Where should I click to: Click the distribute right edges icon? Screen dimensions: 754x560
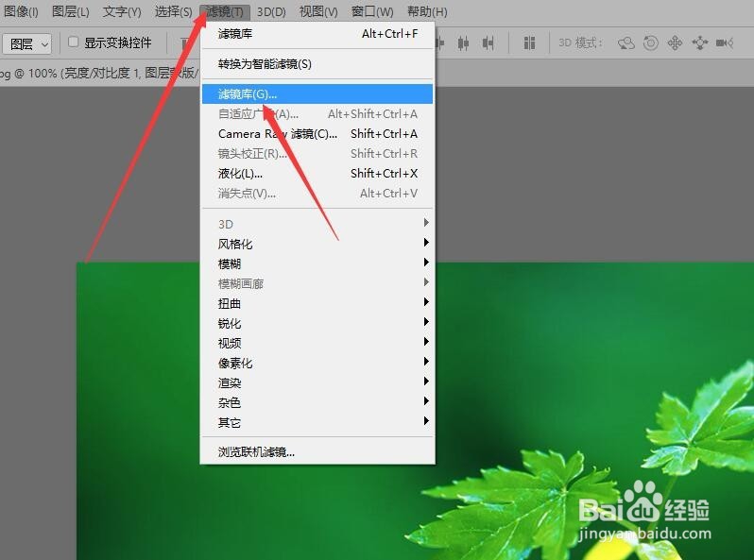coord(488,43)
